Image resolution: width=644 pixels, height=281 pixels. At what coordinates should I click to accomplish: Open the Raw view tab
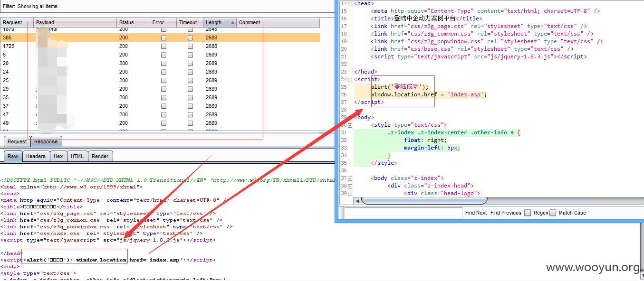coord(13,156)
